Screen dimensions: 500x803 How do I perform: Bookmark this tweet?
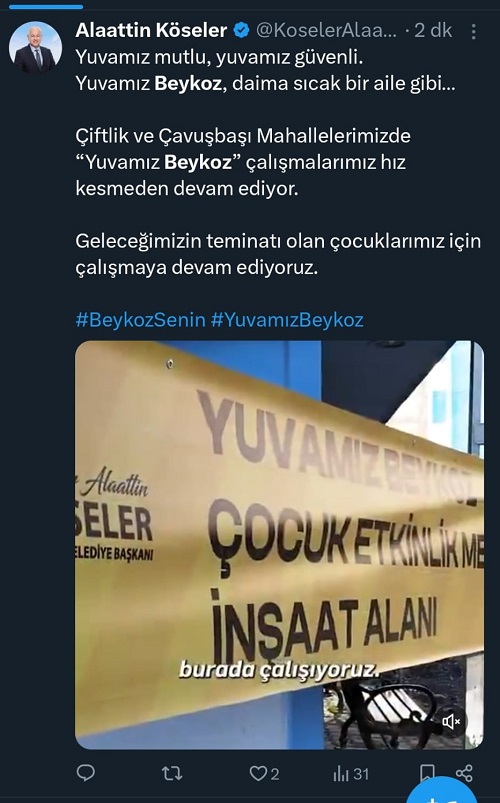click(427, 773)
